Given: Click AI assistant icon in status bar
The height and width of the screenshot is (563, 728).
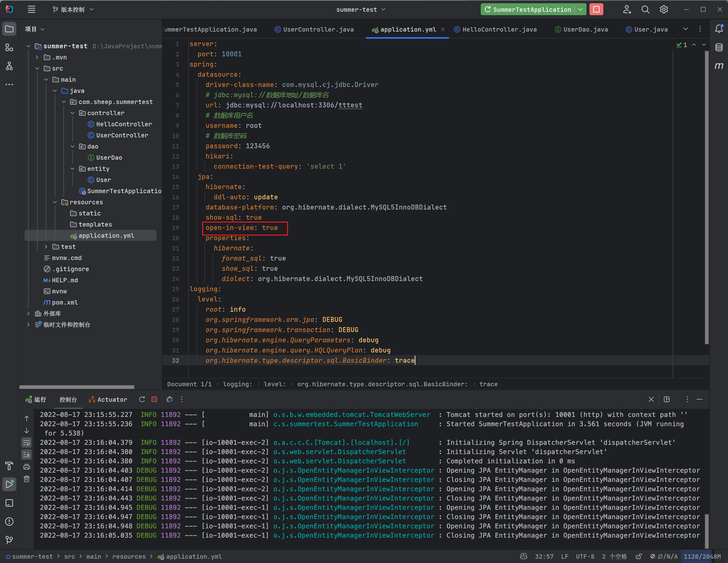Looking at the screenshot, I should pyautogui.click(x=523, y=556).
